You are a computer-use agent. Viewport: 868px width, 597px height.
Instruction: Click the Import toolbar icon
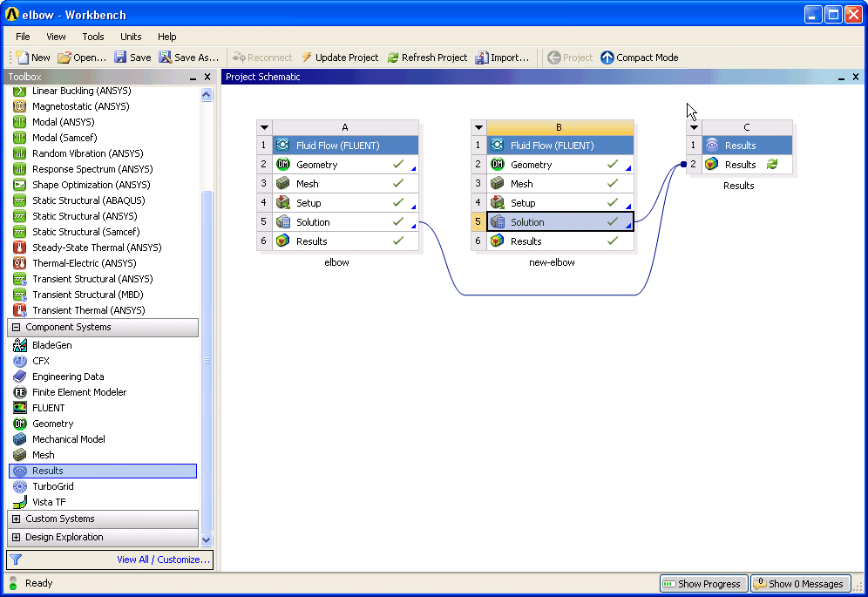click(x=482, y=58)
